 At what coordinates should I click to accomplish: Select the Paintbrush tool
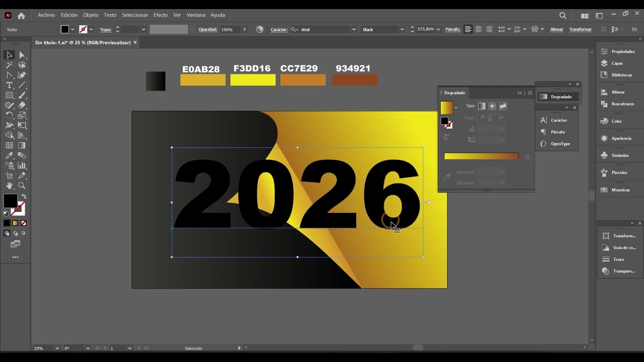(22, 95)
